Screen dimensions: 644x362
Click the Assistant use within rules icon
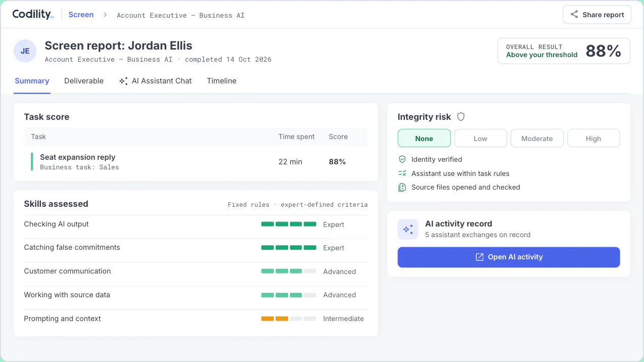(x=402, y=173)
